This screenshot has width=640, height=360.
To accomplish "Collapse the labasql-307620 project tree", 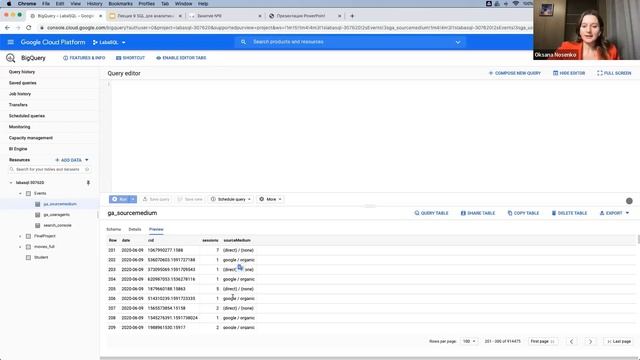I will pyautogui.click(x=11, y=183).
